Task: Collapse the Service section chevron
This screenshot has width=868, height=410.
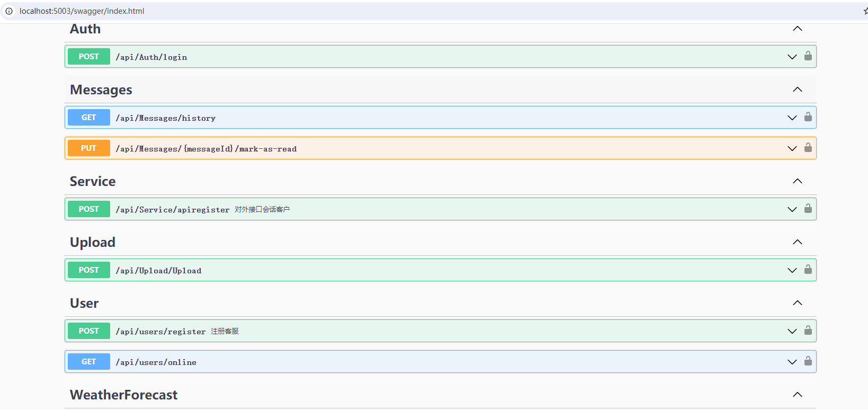Action: [797, 181]
